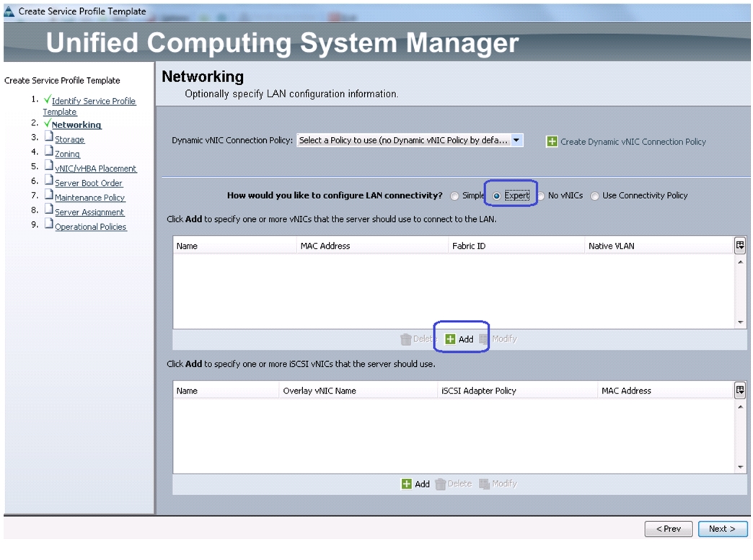The image size is (753, 560).
Task: Click up arrow of iSCSI table scrollbar
Action: coord(740,407)
